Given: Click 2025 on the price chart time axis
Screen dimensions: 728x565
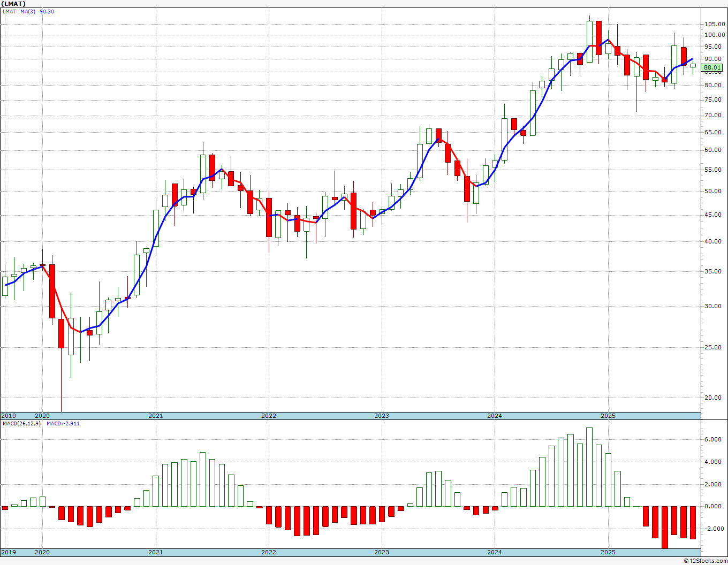Looking at the screenshot, I should pos(608,416).
